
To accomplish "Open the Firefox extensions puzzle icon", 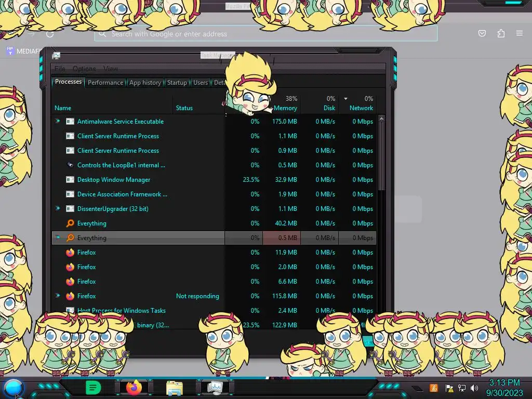I will coord(501,33).
